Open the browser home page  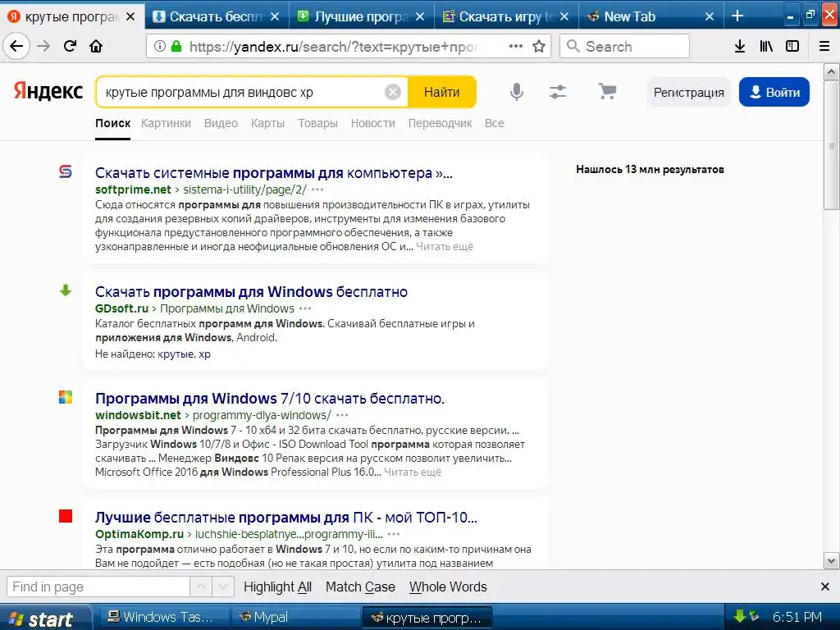pyautogui.click(x=96, y=46)
